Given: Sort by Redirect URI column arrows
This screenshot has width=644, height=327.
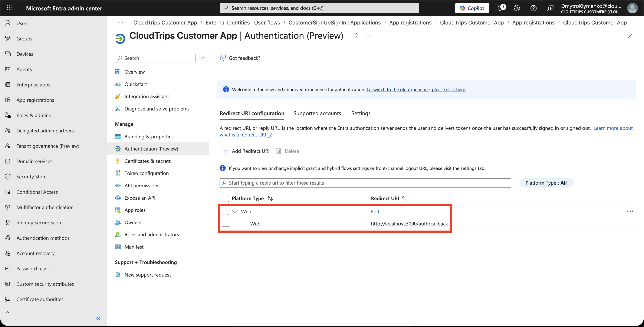Looking at the screenshot, I should (x=405, y=198).
